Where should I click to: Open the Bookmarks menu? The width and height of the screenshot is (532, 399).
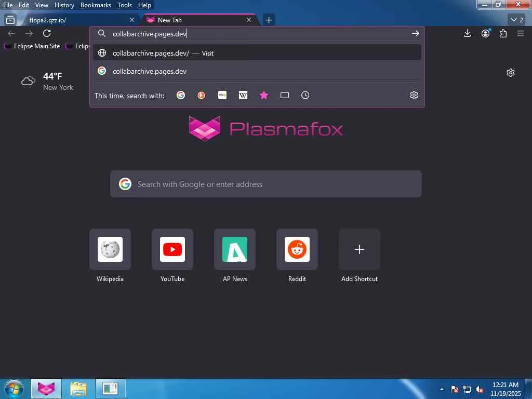pos(96,5)
